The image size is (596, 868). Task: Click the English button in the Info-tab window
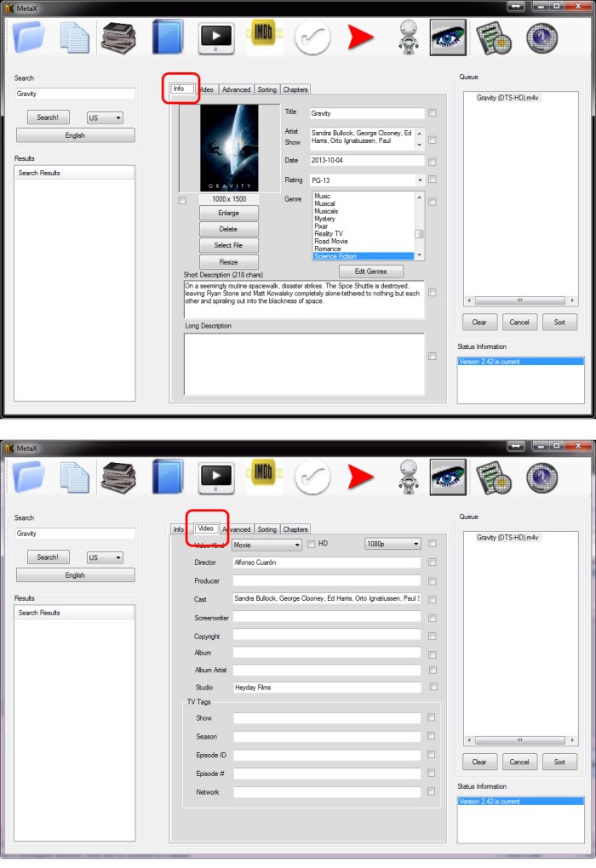75,135
